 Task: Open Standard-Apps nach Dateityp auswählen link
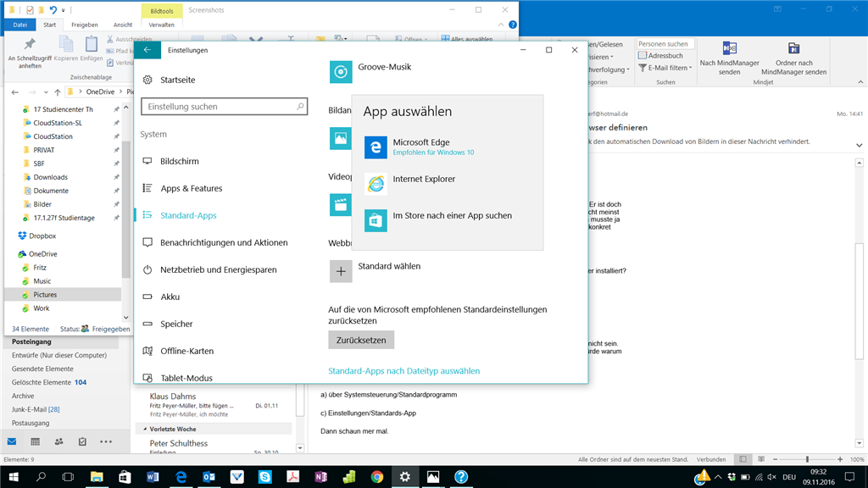[403, 371]
